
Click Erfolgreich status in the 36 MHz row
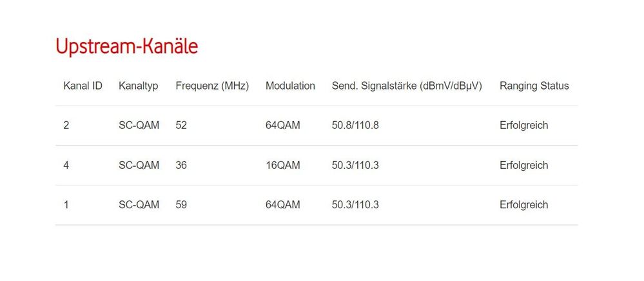point(523,166)
